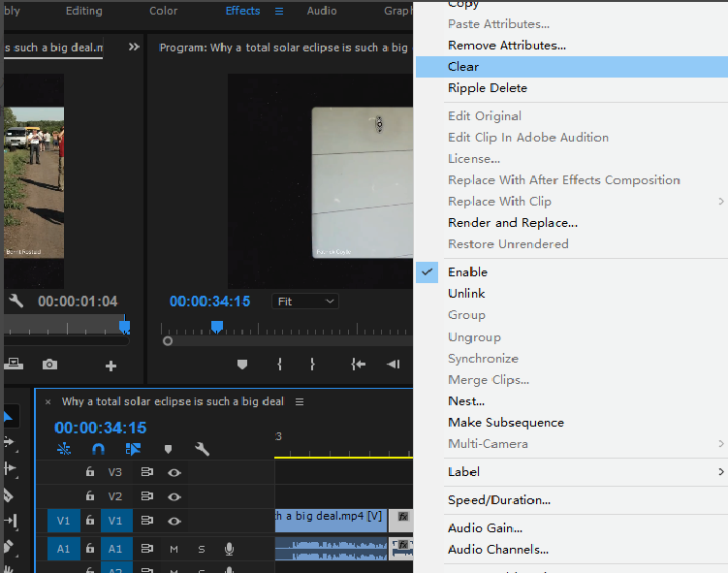Click Mark In bracket button
The height and width of the screenshot is (573, 728).
[279, 365]
